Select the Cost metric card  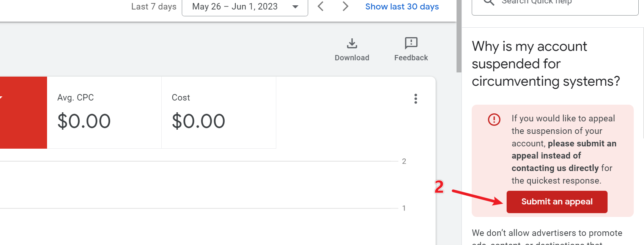(219, 112)
